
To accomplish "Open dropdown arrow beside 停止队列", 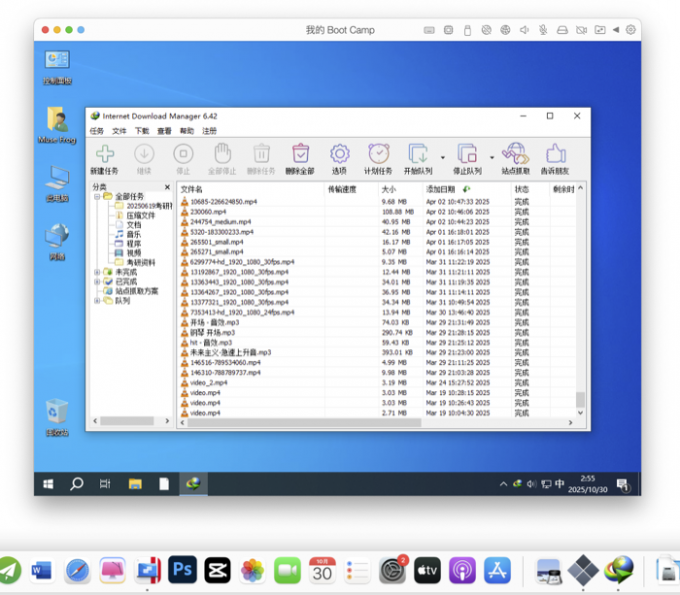I will point(491,157).
